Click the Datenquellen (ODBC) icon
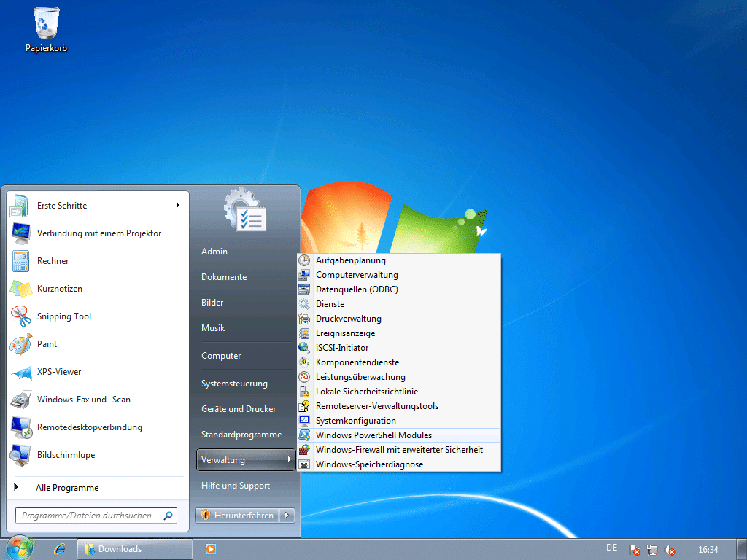 [304, 289]
